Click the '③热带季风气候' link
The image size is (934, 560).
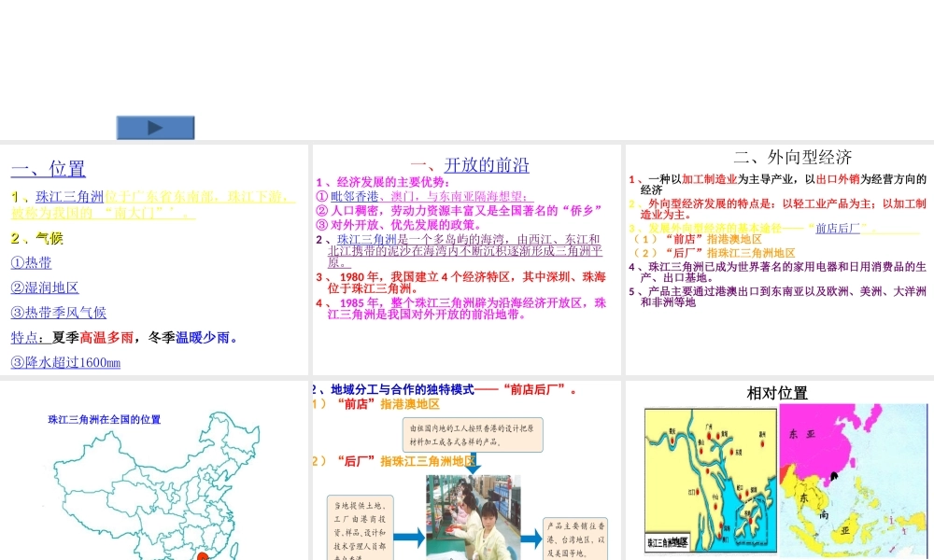(58, 313)
